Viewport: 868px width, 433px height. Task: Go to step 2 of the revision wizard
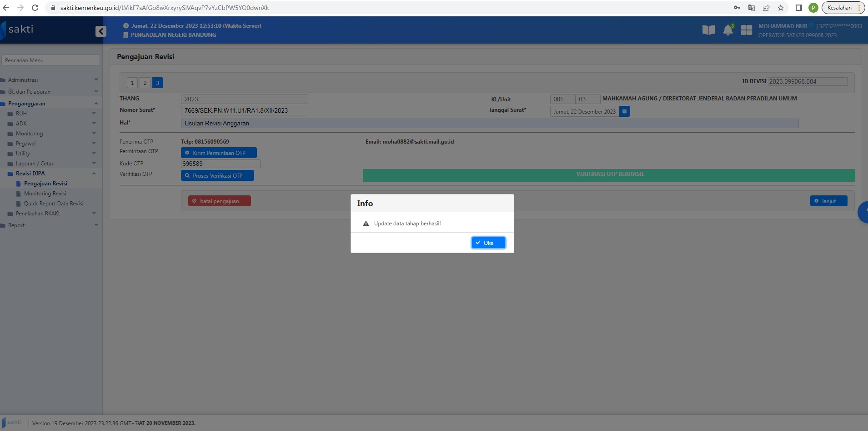coord(145,83)
